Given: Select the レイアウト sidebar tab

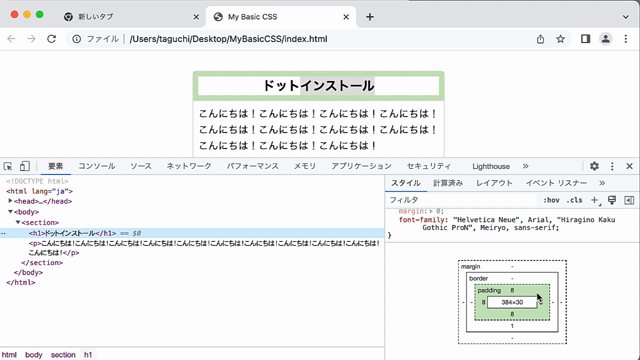Looking at the screenshot, I should coord(494,183).
